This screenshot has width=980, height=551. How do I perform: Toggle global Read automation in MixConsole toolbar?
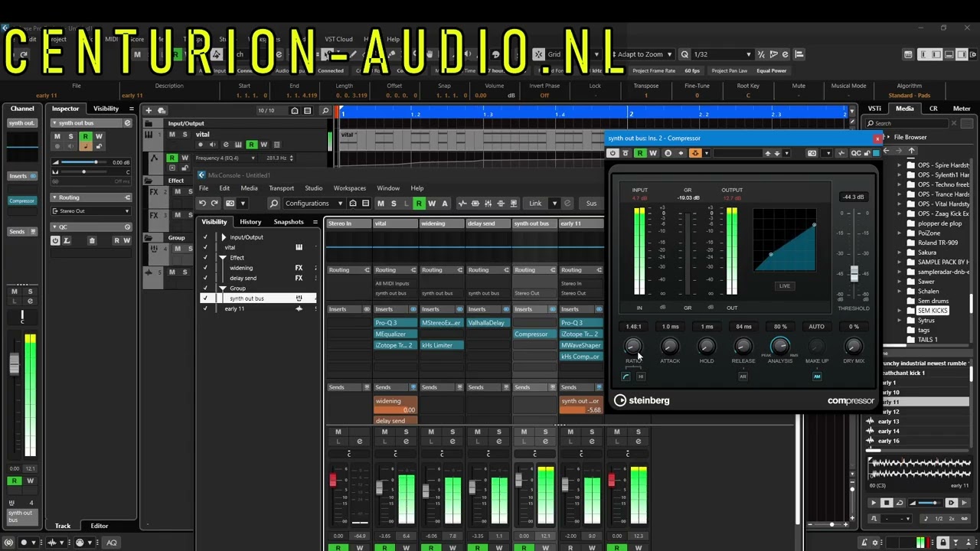[x=419, y=204]
